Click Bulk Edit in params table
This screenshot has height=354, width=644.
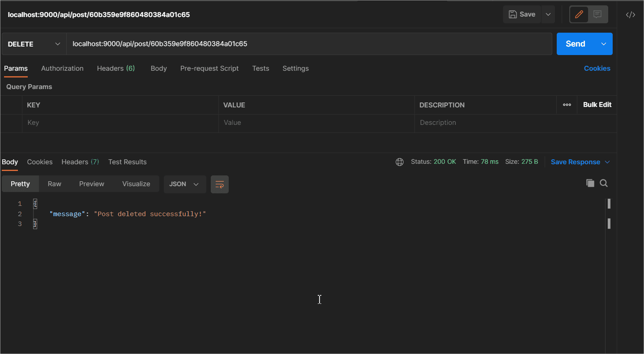597,105
